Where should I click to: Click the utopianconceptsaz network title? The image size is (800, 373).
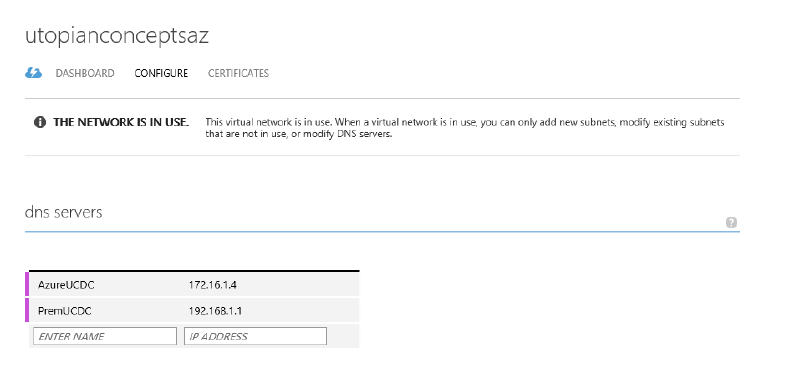tap(117, 36)
